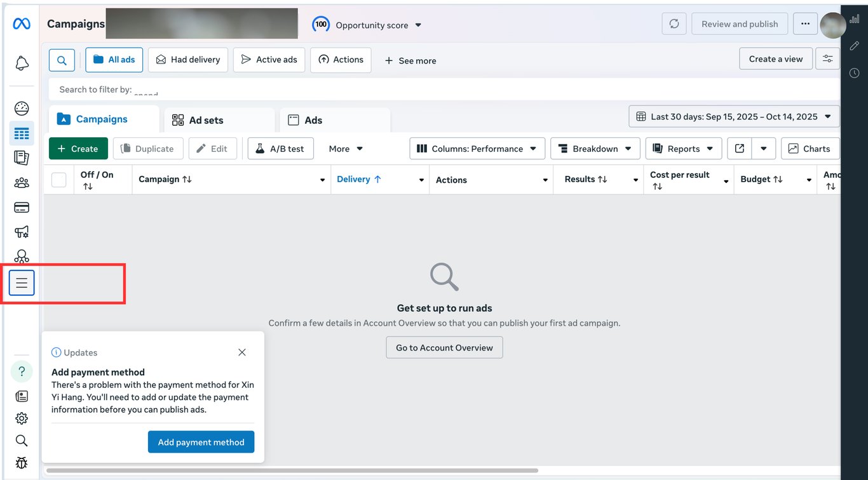The width and height of the screenshot is (868, 480).
Task: Tick the select-all campaigns checkbox
Action: pos(58,180)
